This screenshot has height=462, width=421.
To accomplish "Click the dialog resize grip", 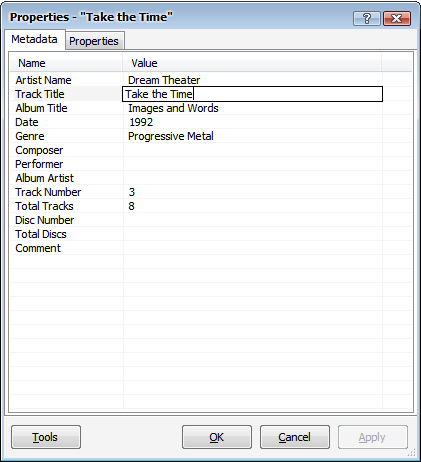I will click(x=412, y=453).
